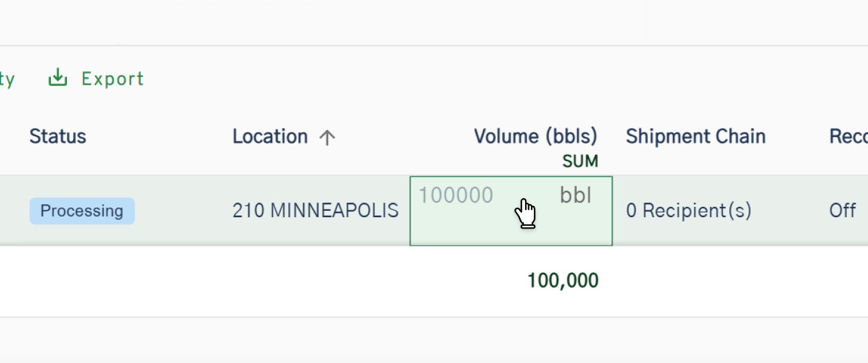Image resolution: width=868 pixels, height=363 pixels.
Task: Click the Volume (bbls) column header
Action: 536,136
